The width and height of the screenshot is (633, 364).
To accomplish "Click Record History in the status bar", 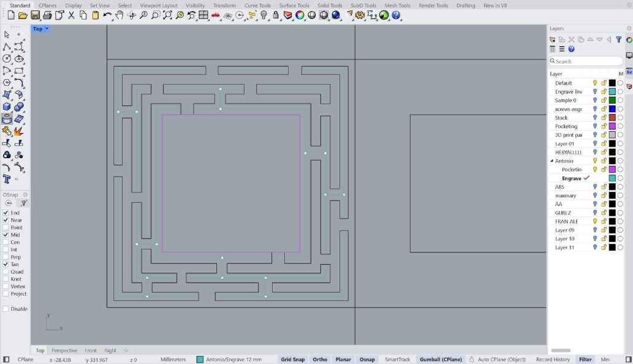I will (x=552, y=359).
